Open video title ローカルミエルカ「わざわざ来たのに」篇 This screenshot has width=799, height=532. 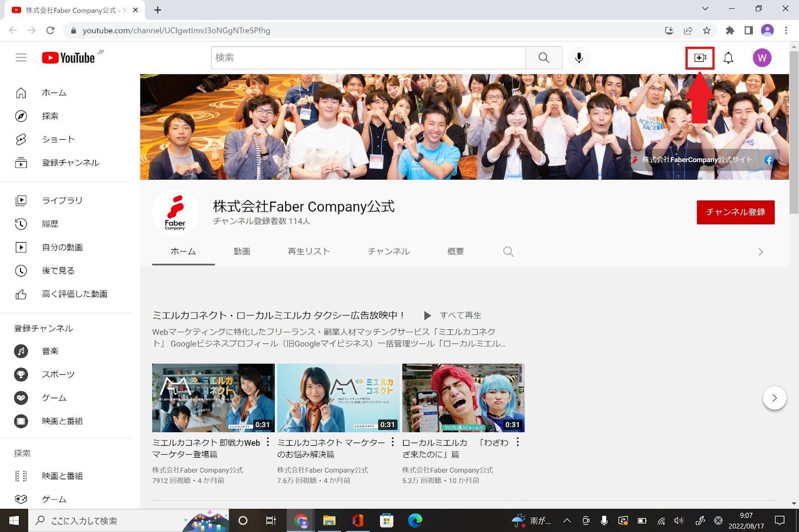(455, 448)
